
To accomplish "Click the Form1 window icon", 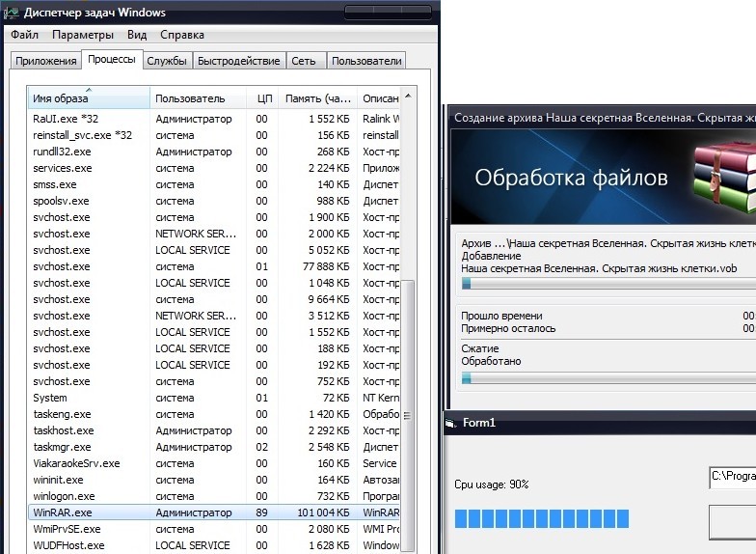I will click(x=450, y=423).
